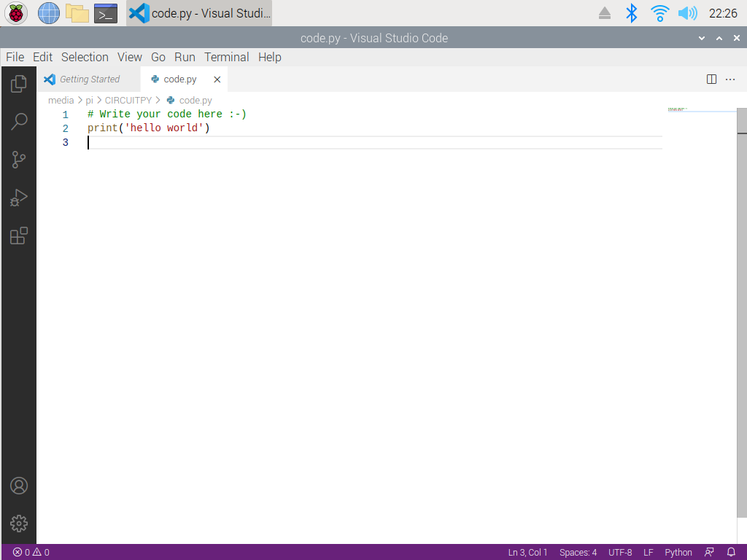Open the Edit menu
Image resolution: width=747 pixels, height=560 pixels.
(x=42, y=57)
